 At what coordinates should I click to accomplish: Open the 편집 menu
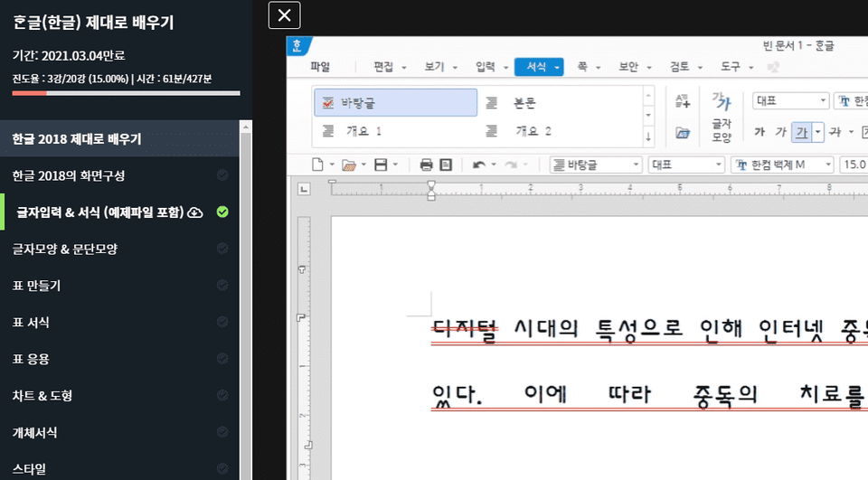(383, 67)
